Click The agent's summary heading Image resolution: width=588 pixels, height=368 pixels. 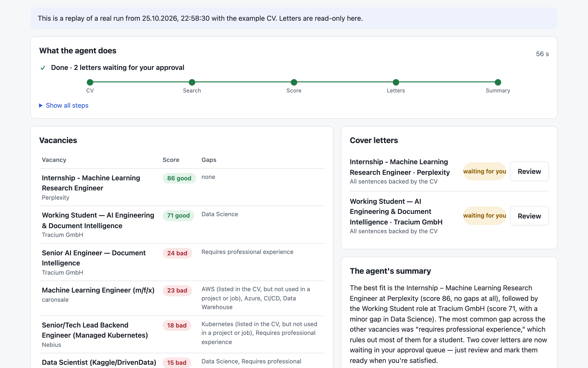point(390,271)
